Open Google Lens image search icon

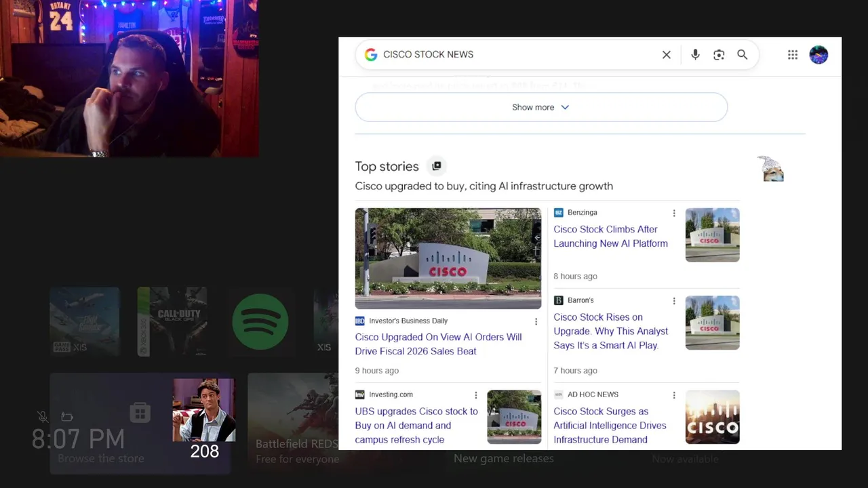pyautogui.click(x=719, y=55)
